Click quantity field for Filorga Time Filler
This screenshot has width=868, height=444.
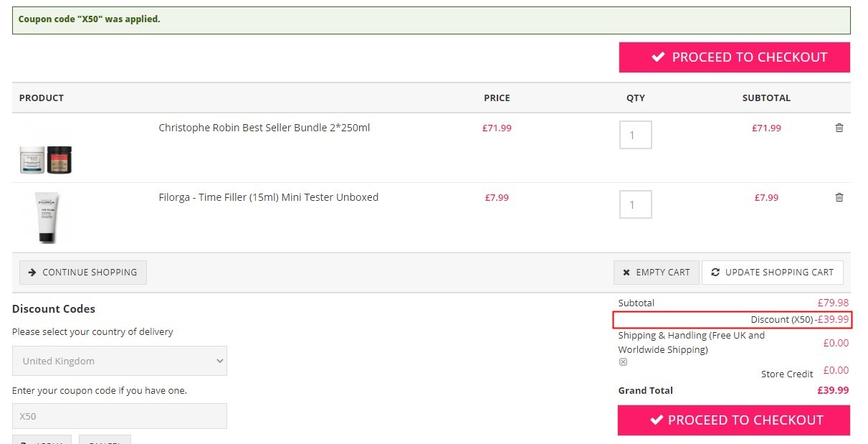pos(636,204)
